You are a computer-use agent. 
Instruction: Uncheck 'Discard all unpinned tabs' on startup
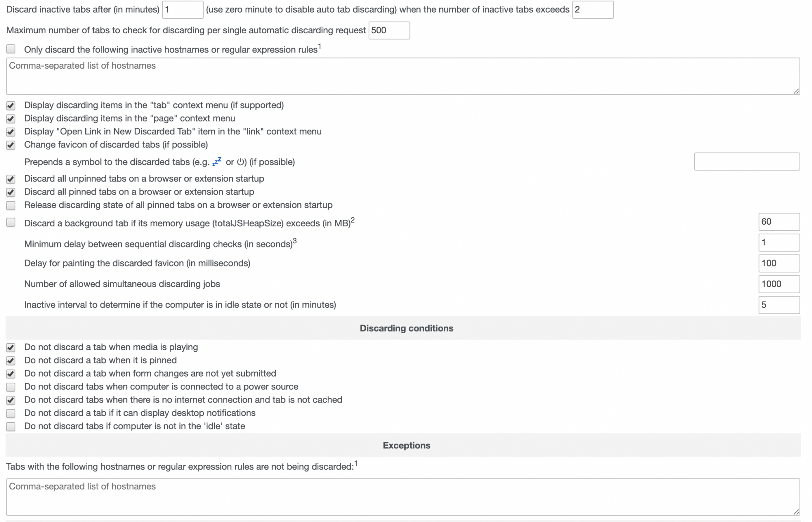click(x=11, y=179)
